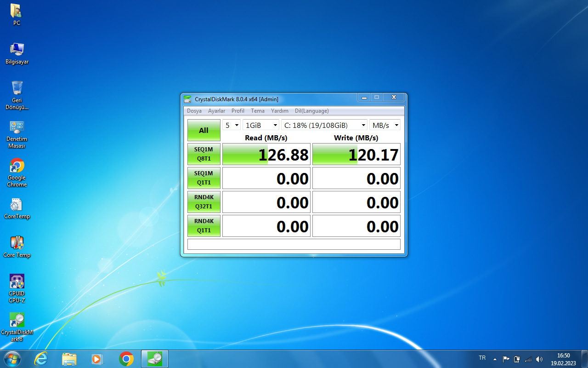Open the PC user folder desktop icon

[x=17, y=14]
